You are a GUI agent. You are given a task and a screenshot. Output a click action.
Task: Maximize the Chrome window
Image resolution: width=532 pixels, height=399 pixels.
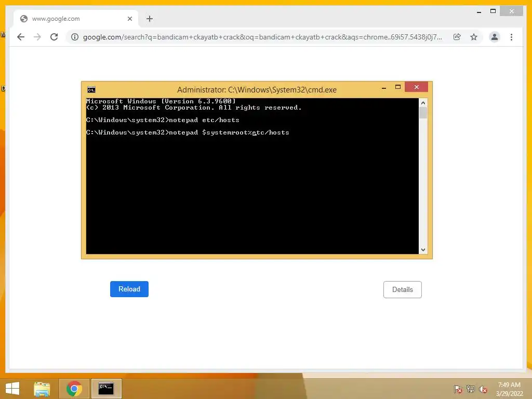tap(493, 11)
